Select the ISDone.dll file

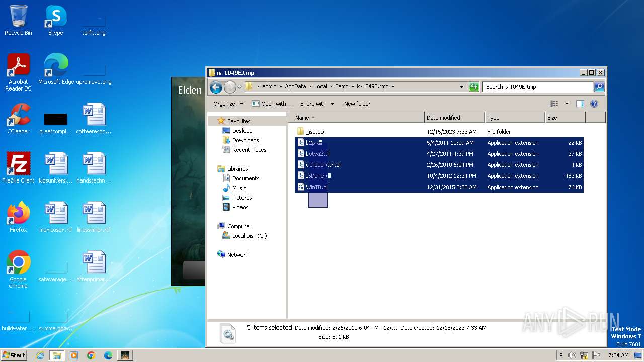[x=439, y=176]
